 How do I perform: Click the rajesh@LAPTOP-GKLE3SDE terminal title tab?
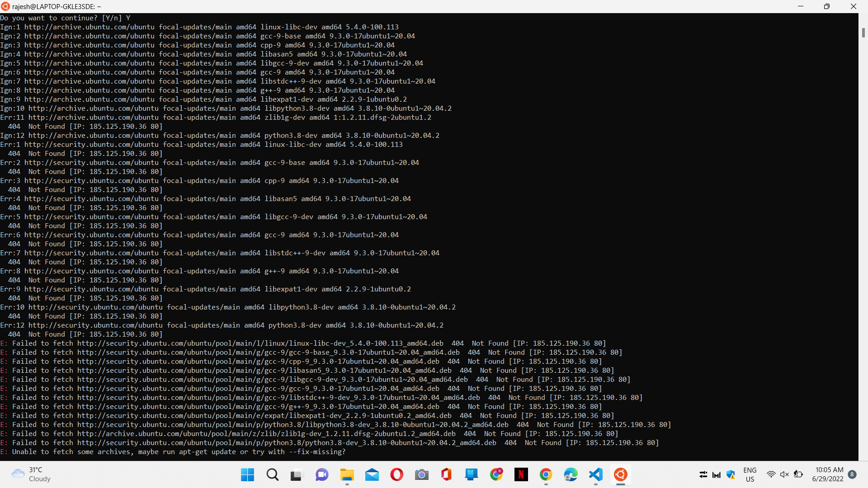click(56, 6)
